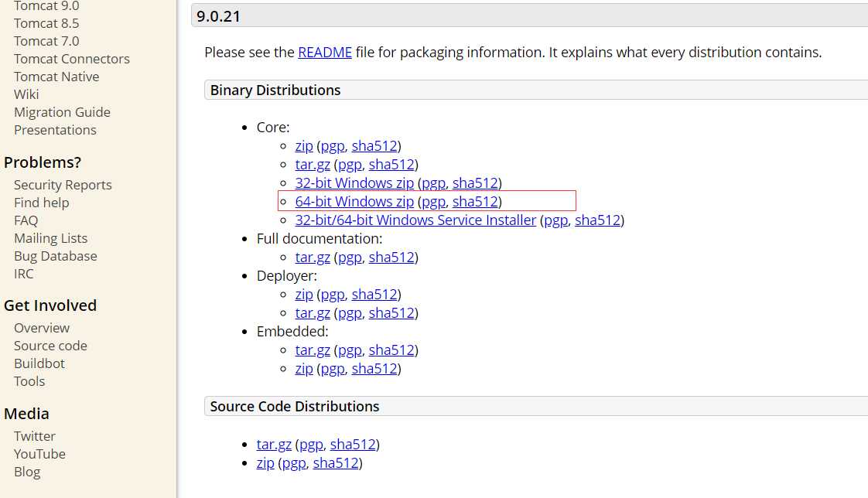Open sha512 checksum for Core zip
Image resolution: width=868 pixels, height=498 pixels.
(374, 146)
